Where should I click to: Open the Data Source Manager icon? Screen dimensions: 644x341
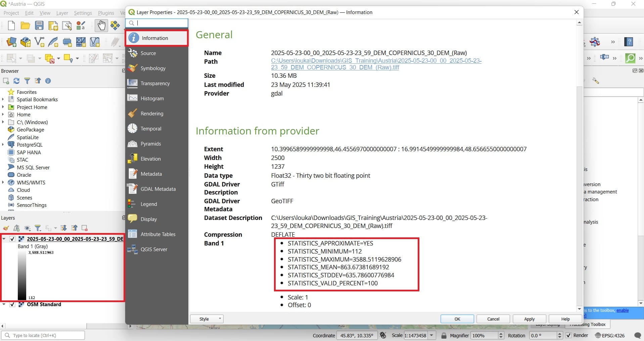pos(11,42)
